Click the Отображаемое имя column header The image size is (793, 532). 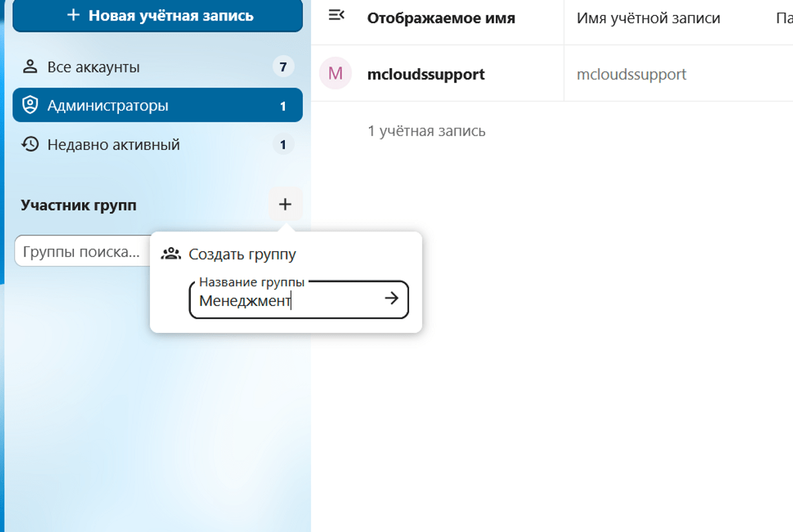click(441, 18)
